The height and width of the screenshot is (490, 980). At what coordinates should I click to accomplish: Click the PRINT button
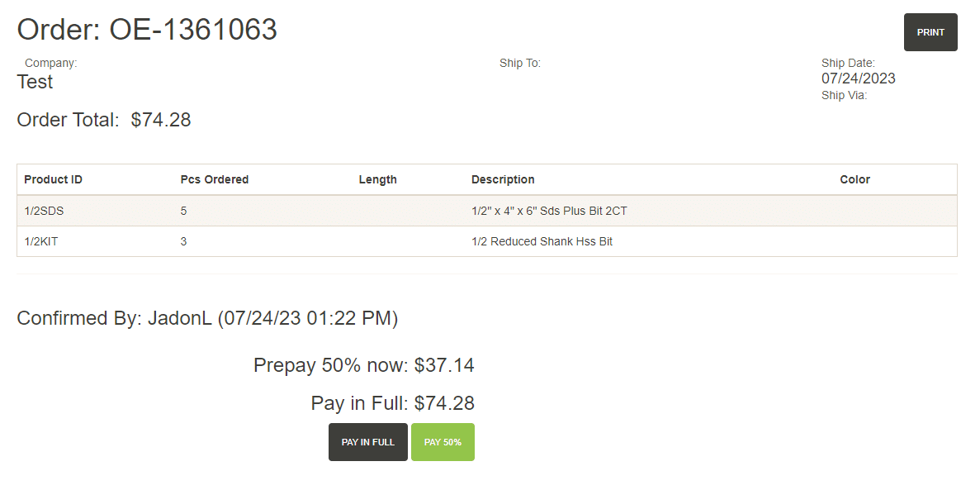tap(930, 32)
